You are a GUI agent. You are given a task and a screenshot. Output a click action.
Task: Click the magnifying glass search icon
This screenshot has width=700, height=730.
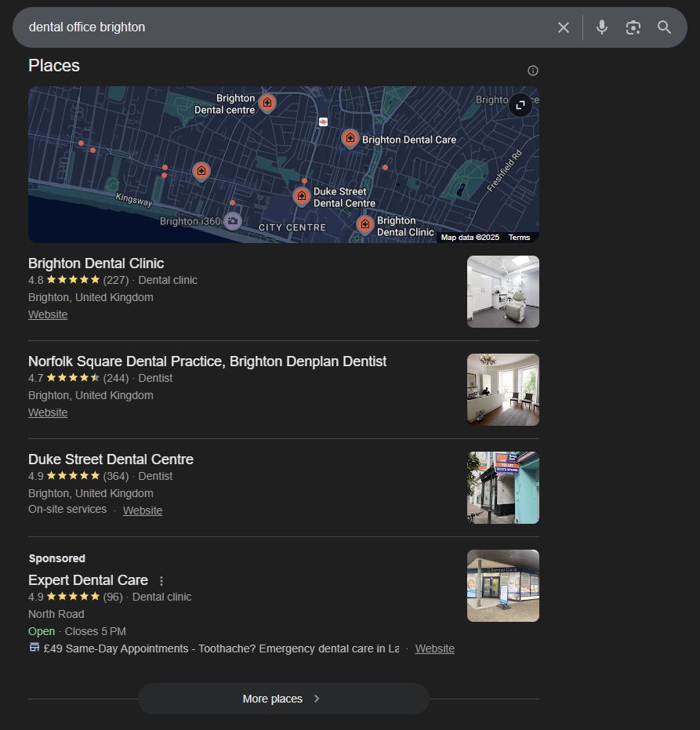pos(664,27)
